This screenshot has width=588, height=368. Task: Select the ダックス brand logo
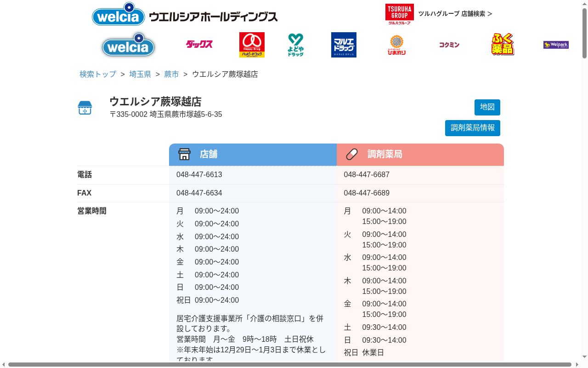pos(199,45)
